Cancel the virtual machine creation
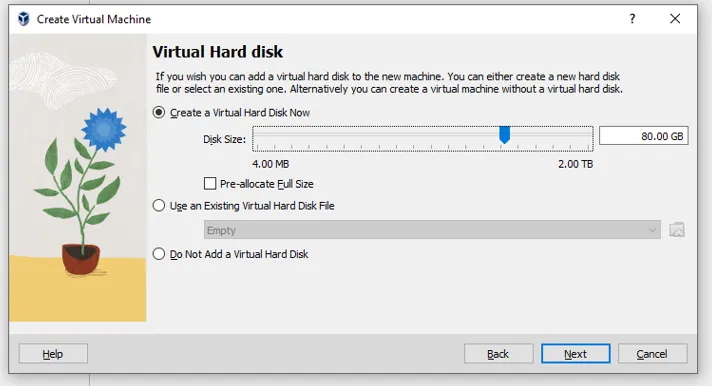 coord(652,354)
